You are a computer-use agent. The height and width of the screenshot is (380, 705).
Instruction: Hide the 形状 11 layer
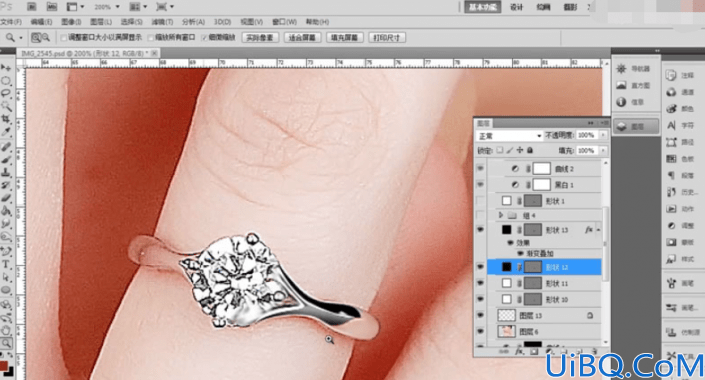(481, 283)
